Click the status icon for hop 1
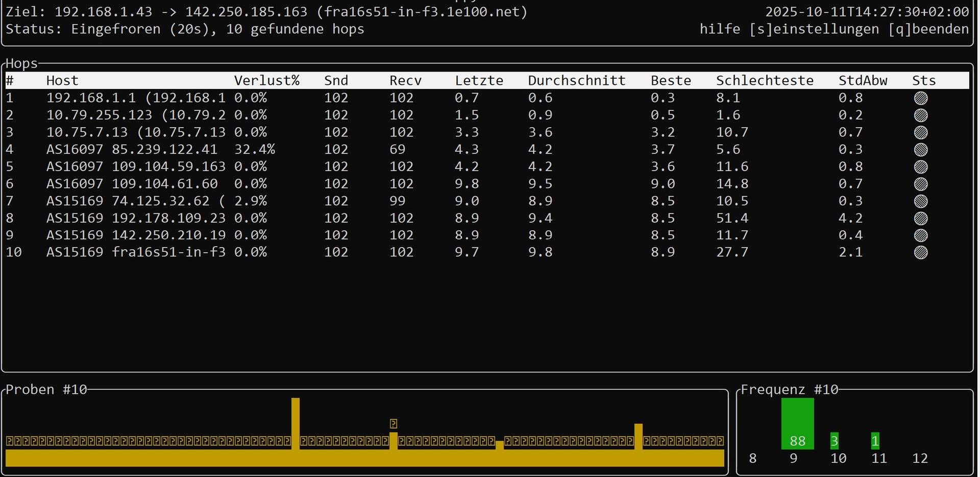 pyautogui.click(x=921, y=98)
